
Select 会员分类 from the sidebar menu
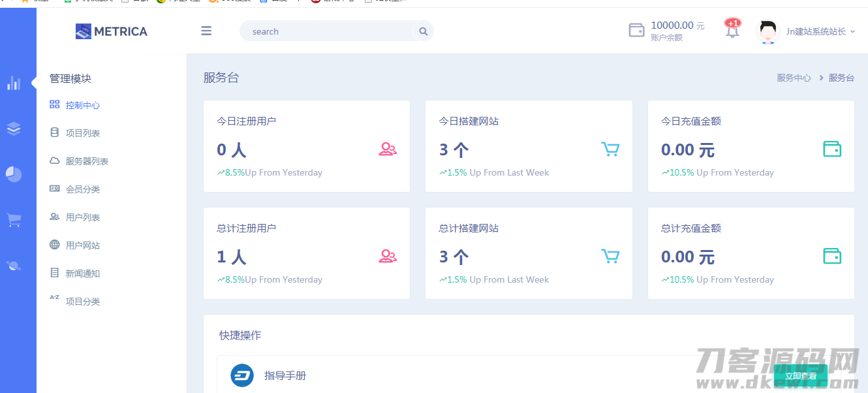pyautogui.click(x=82, y=189)
